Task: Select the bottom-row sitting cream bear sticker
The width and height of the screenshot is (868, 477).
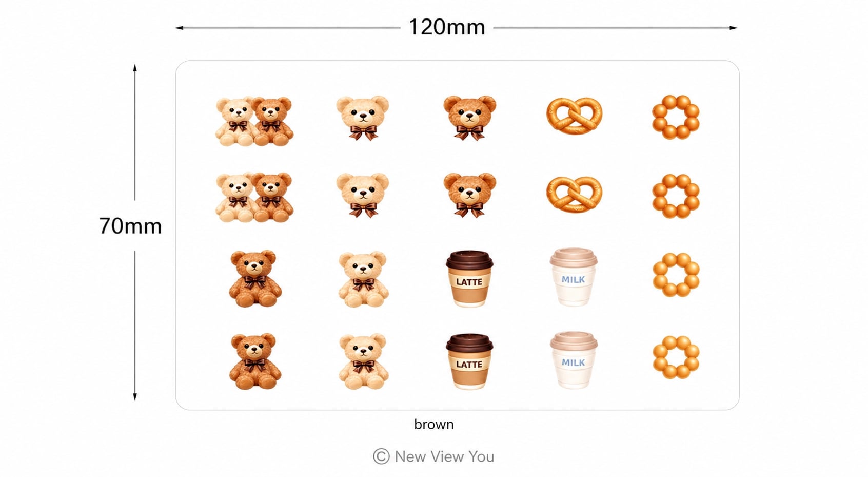Action: pos(363,361)
